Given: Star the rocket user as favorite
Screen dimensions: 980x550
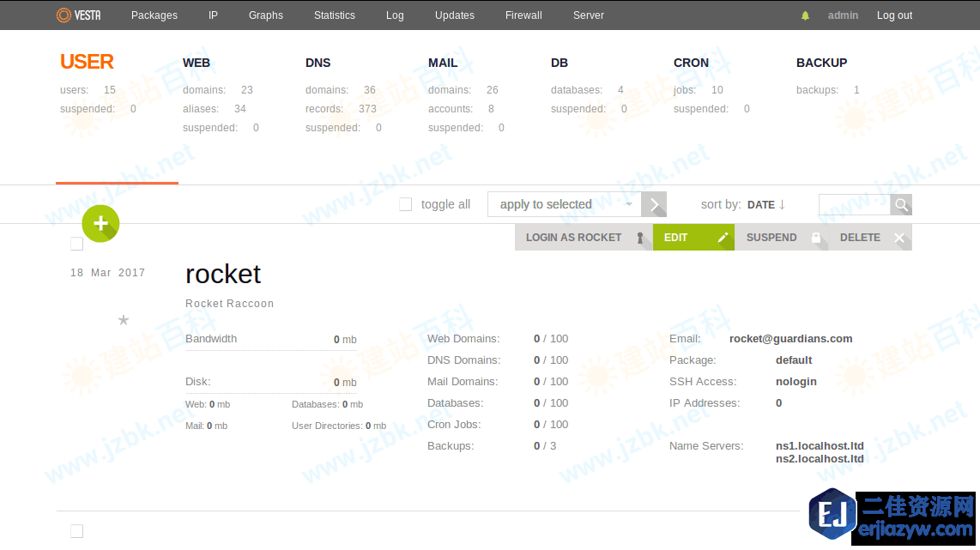Looking at the screenshot, I should (124, 320).
